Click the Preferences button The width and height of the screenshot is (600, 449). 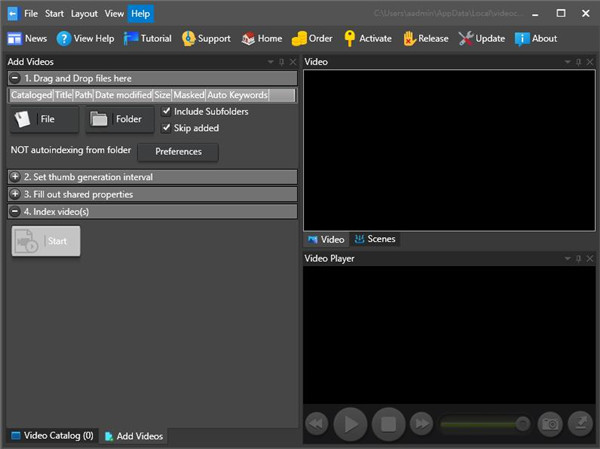[x=178, y=152]
